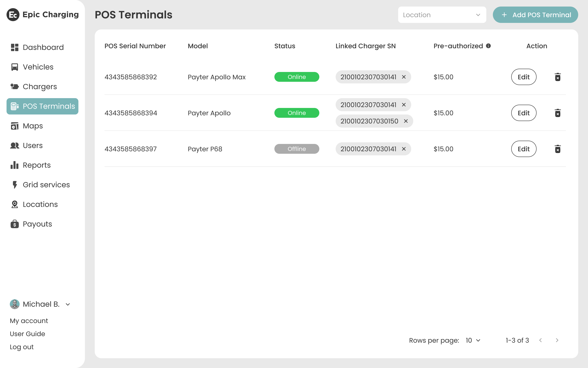Click Online status badge for Payter Apollo
588x368 pixels.
point(297,113)
